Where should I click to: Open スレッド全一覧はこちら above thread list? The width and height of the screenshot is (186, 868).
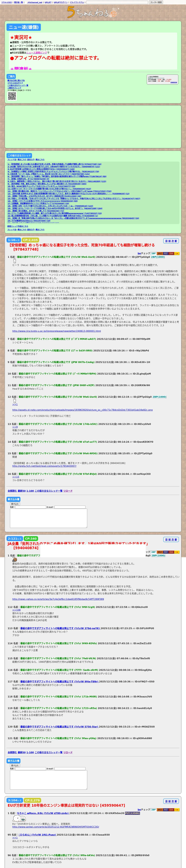17,160
